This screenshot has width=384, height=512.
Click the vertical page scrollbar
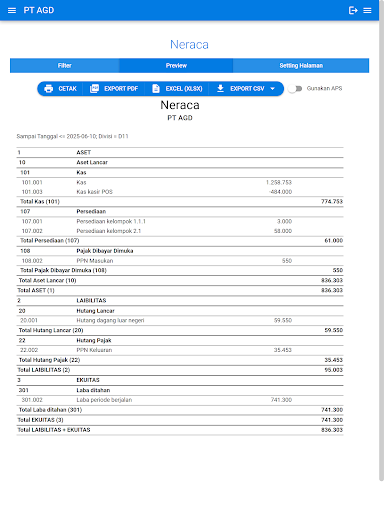(381, 240)
